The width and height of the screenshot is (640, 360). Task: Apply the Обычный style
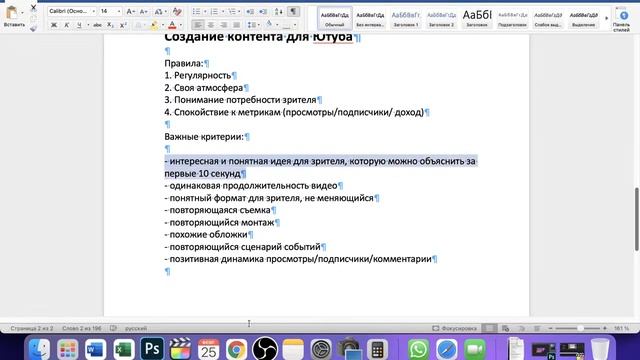click(x=335, y=18)
